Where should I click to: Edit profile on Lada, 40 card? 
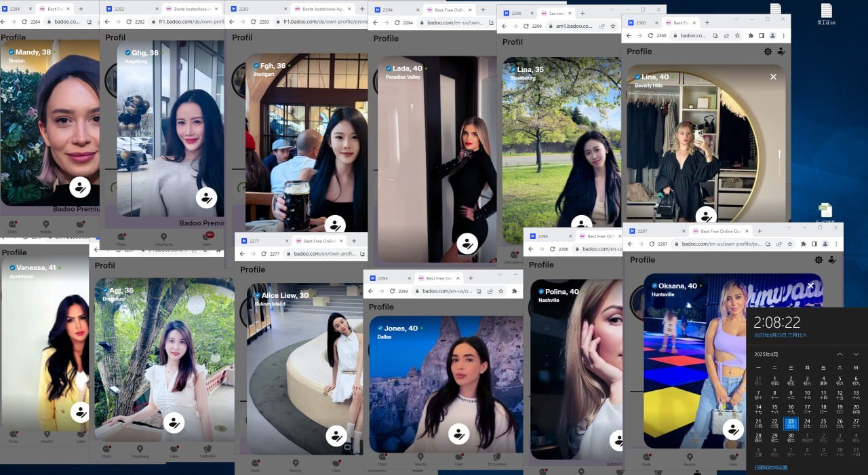467,243
